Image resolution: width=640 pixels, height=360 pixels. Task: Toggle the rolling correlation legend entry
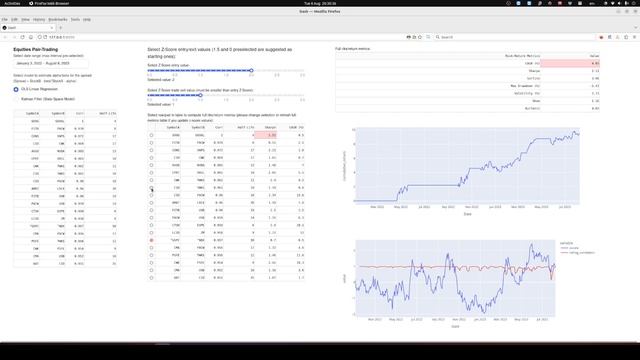(578, 253)
